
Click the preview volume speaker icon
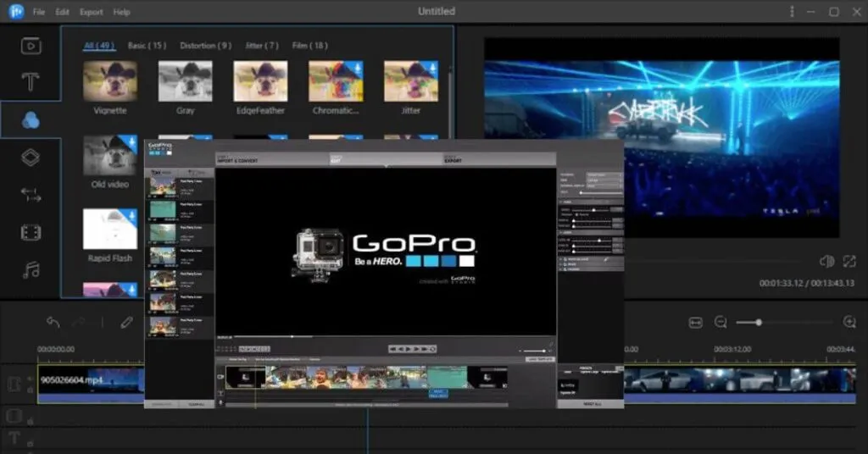pyautogui.click(x=826, y=261)
